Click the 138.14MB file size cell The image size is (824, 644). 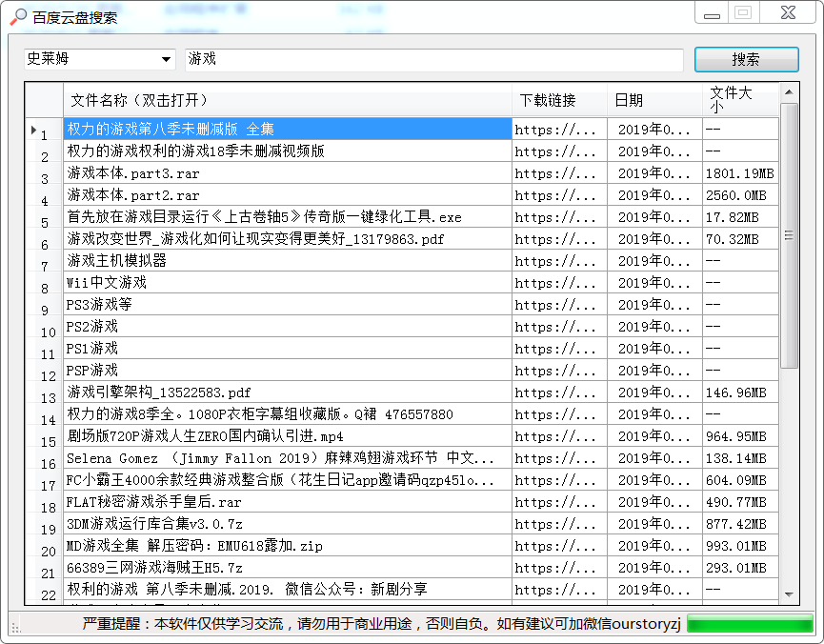[740, 458]
